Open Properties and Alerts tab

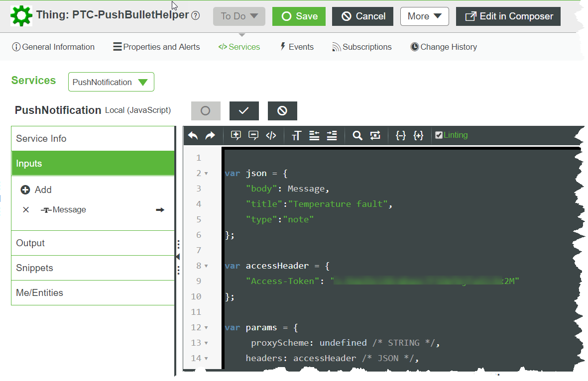click(156, 47)
